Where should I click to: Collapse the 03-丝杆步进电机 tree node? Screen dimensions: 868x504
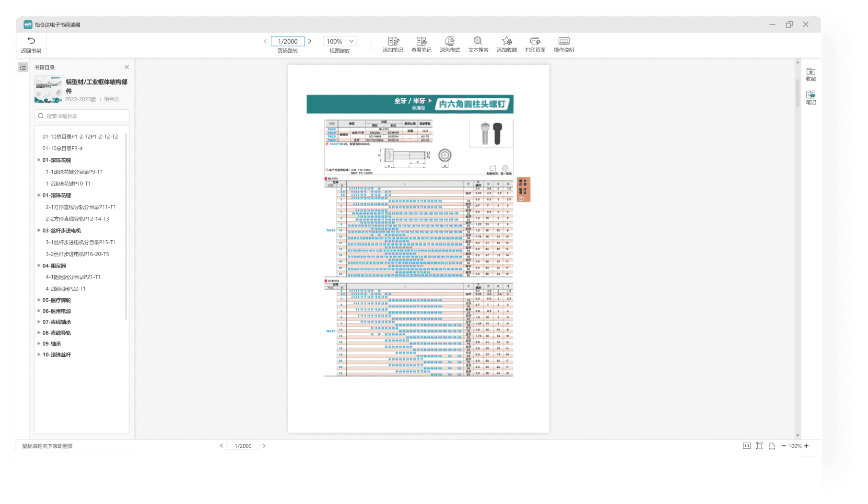coord(39,231)
